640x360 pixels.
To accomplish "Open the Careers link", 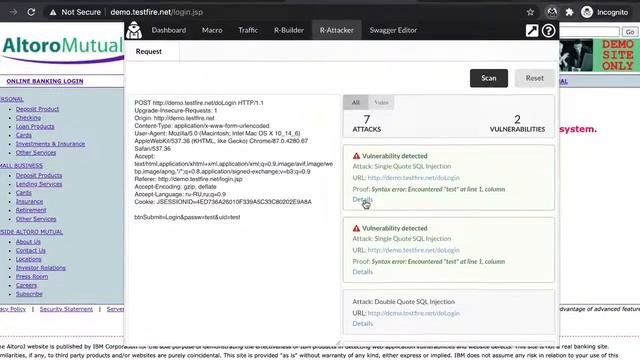I will point(26,285).
